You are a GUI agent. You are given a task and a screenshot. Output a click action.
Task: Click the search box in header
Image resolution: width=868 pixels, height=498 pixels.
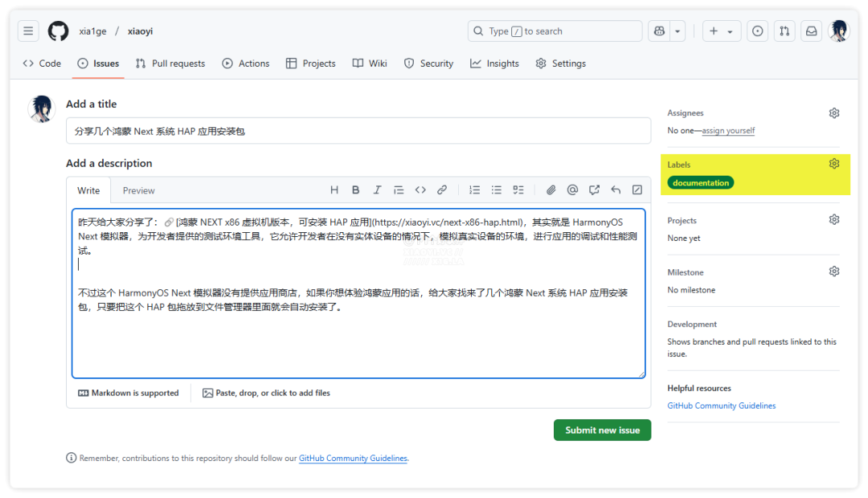[555, 31]
